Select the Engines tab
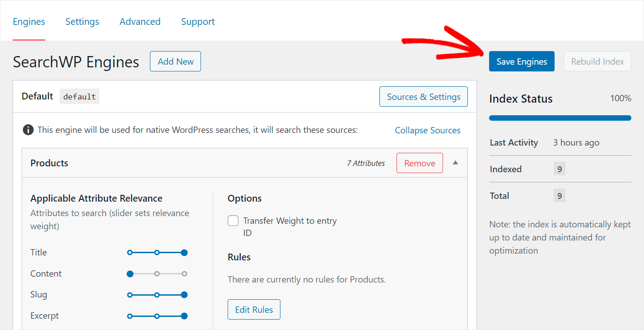Screen dimensions: 644x330 [29, 22]
